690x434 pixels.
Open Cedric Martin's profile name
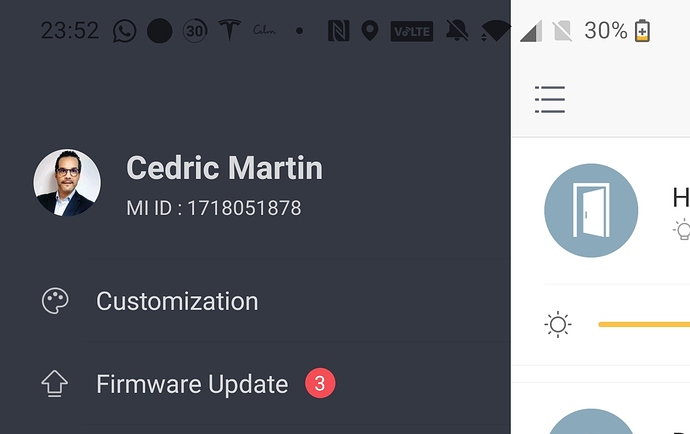click(x=224, y=168)
